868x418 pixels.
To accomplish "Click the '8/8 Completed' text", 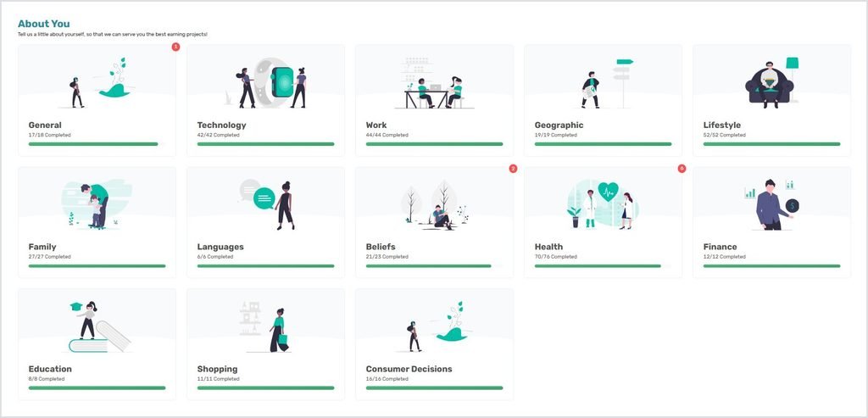I will click(x=47, y=379).
